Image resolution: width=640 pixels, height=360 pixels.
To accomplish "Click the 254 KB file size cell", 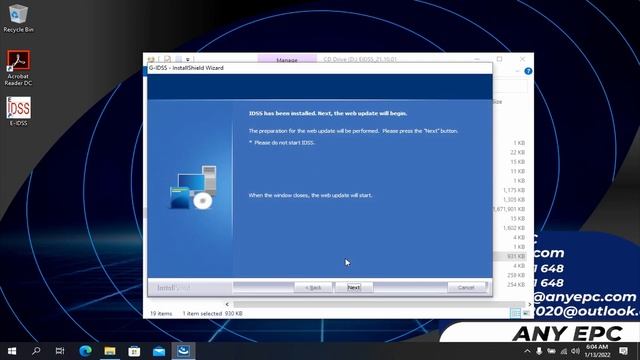I will tap(516, 284).
